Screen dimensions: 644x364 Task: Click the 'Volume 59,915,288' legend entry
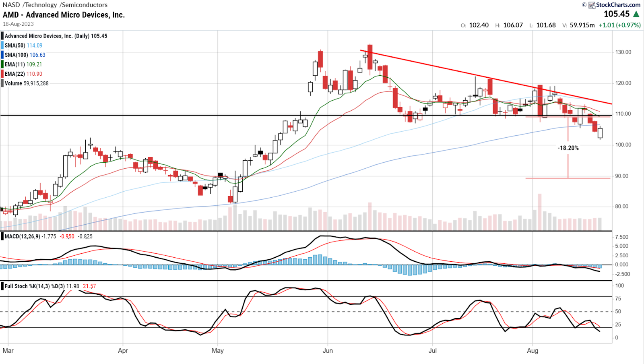click(x=27, y=83)
